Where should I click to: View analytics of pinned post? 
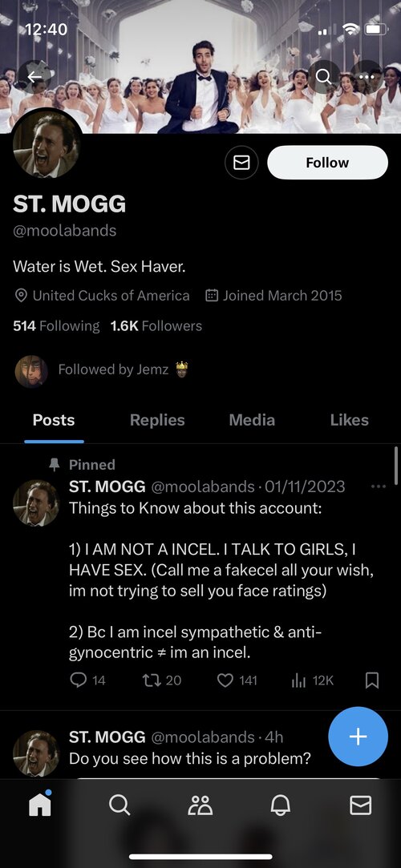313,680
